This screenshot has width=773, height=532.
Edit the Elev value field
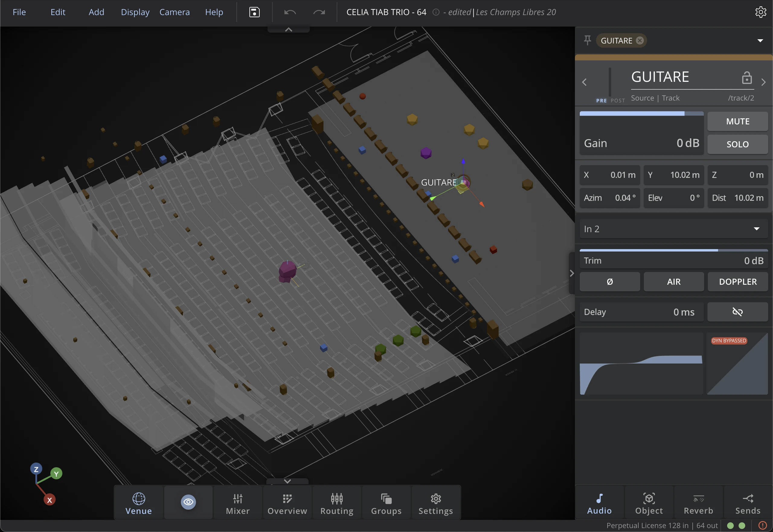[674, 198]
